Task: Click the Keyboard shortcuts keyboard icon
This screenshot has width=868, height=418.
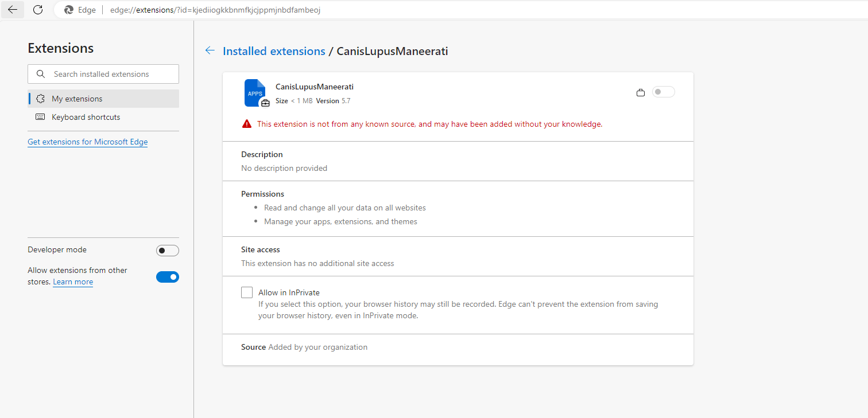Action: click(40, 117)
